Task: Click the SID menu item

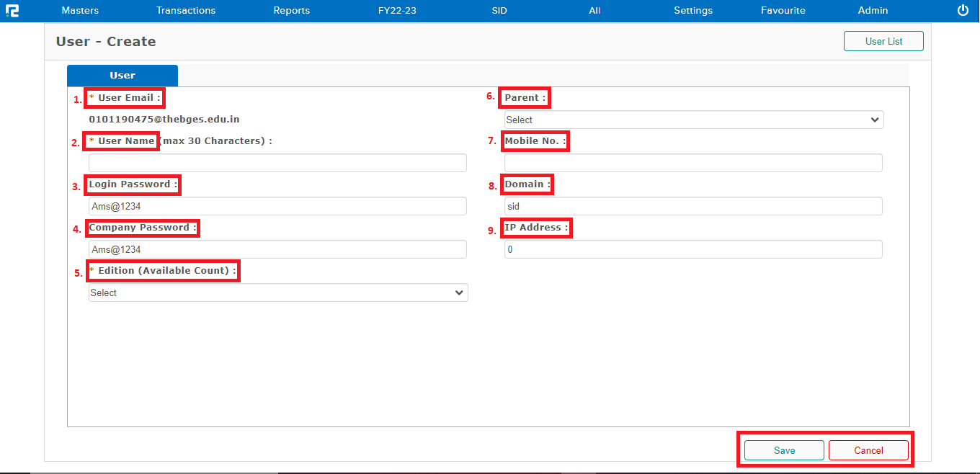Action: (499, 10)
